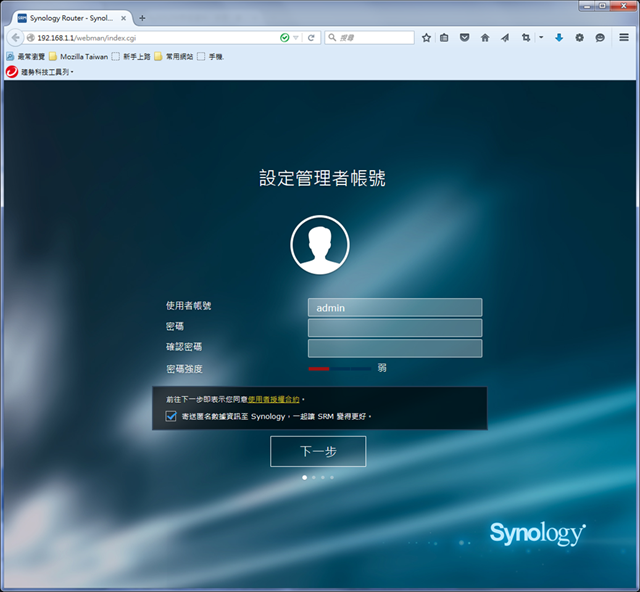This screenshot has height=592, width=640.
Task: Bookmark this page with the star icon
Action: pyautogui.click(x=426, y=38)
